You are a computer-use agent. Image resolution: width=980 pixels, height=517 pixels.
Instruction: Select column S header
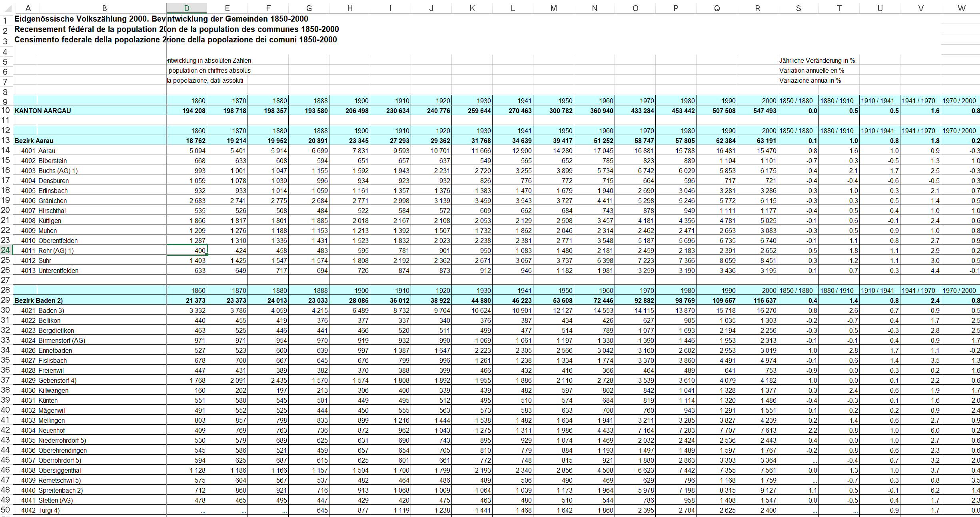pos(798,8)
